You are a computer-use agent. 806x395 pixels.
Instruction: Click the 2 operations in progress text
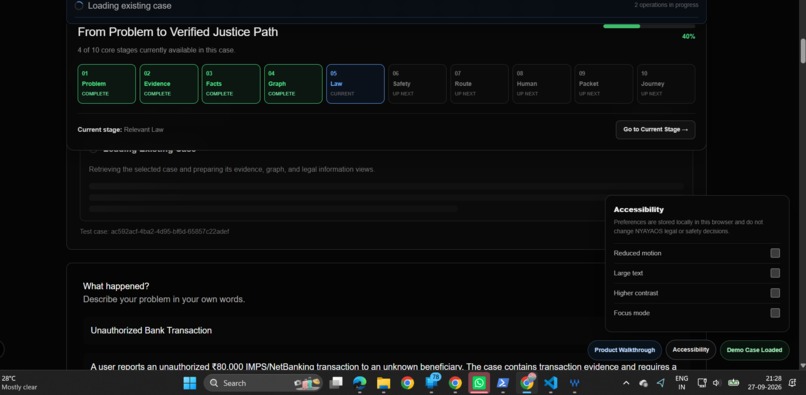click(666, 5)
